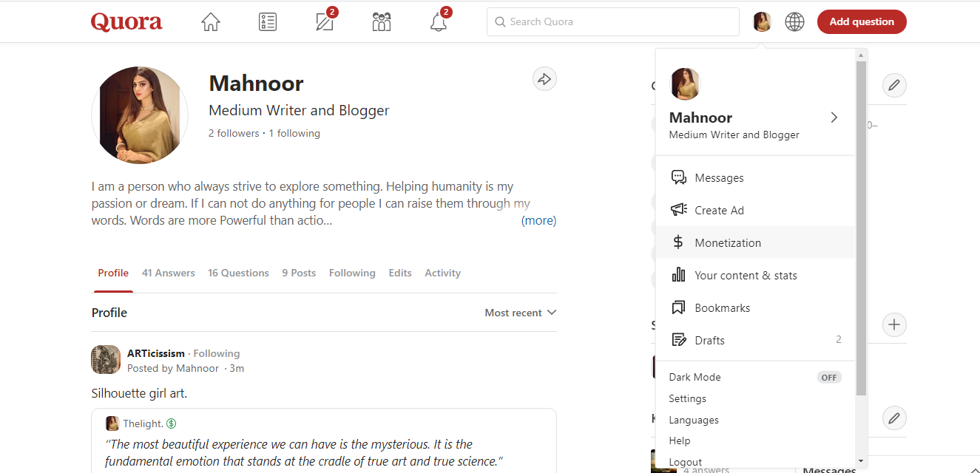This screenshot has height=473, width=980.
Task: Click the Messages speech bubble icon
Action: click(678, 177)
